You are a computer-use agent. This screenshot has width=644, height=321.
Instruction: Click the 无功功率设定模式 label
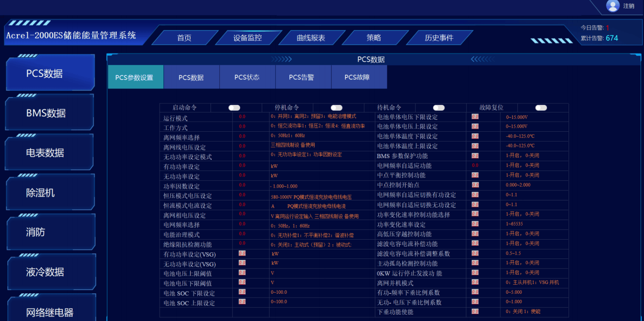tap(188, 157)
